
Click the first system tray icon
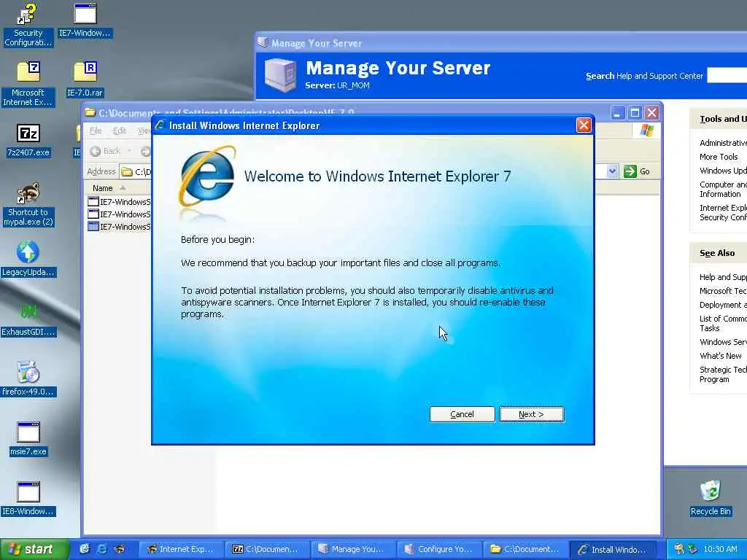point(679,549)
